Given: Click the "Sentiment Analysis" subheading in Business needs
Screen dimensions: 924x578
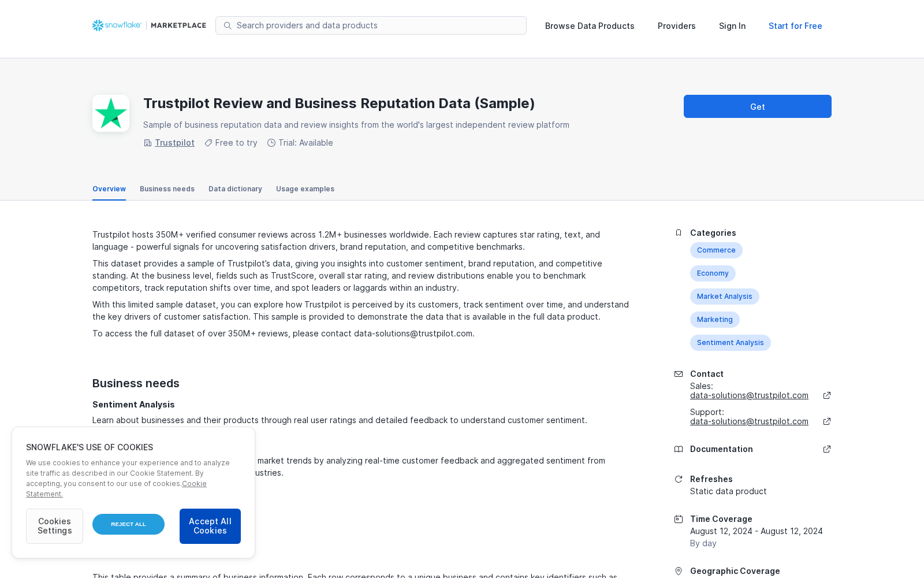Looking at the screenshot, I should [133, 405].
